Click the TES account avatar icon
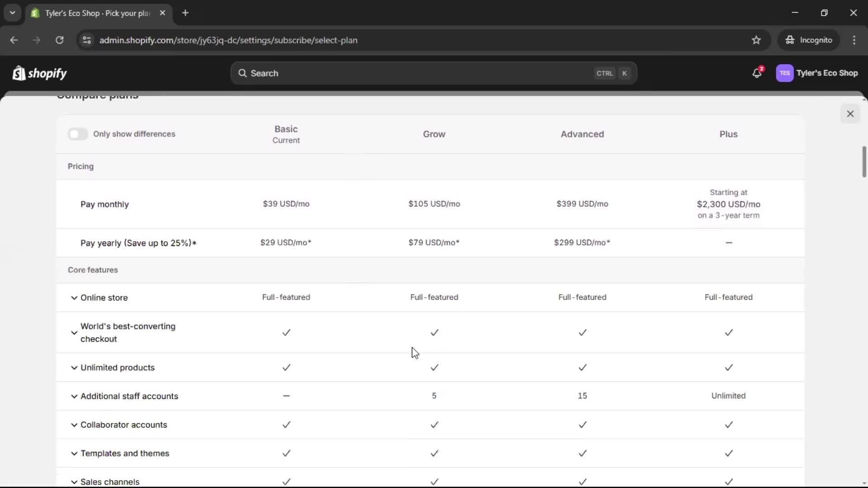 tap(785, 73)
